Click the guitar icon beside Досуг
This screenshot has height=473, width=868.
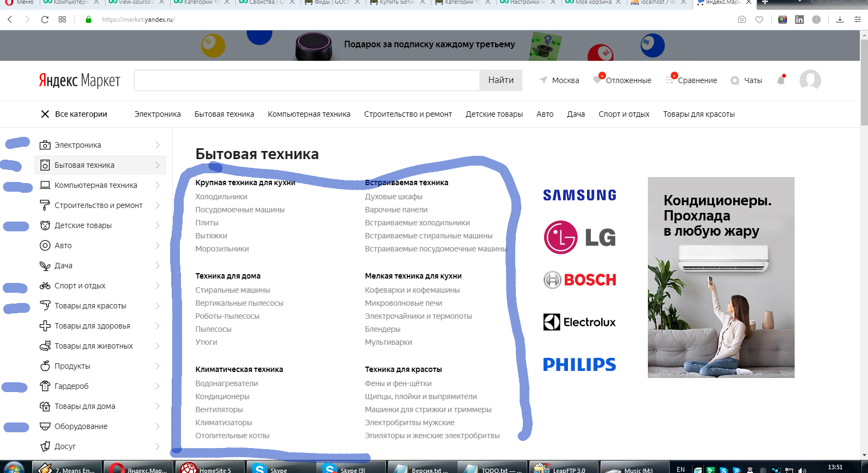pyautogui.click(x=45, y=446)
